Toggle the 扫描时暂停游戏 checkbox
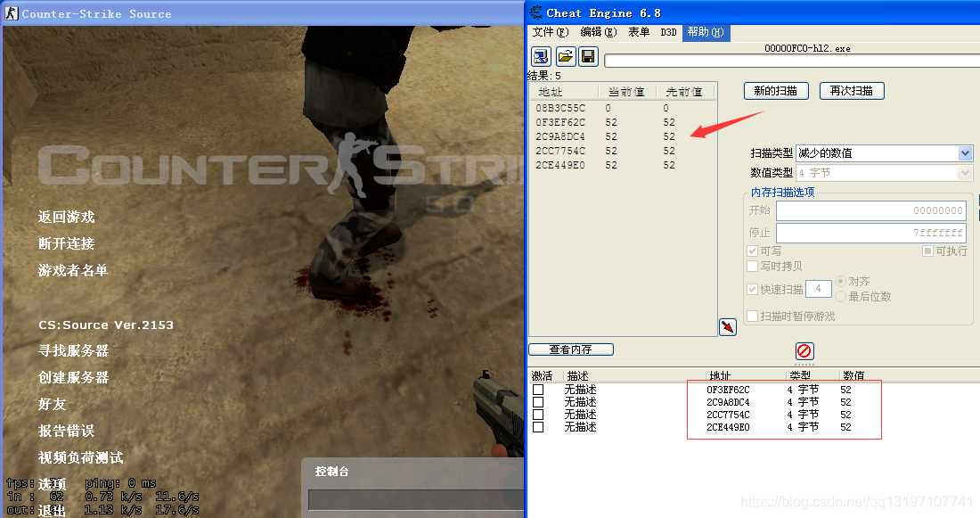 [753, 316]
